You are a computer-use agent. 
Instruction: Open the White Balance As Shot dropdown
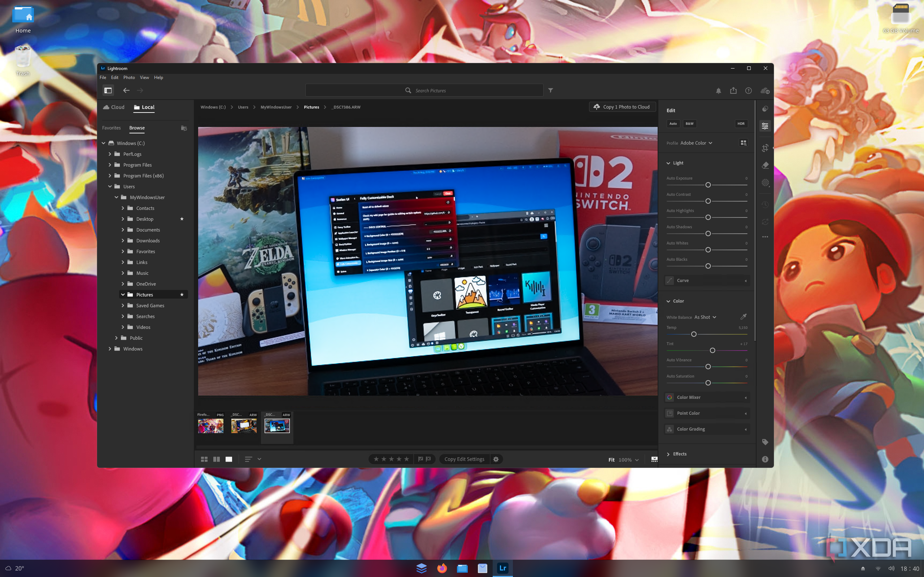[704, 317]
